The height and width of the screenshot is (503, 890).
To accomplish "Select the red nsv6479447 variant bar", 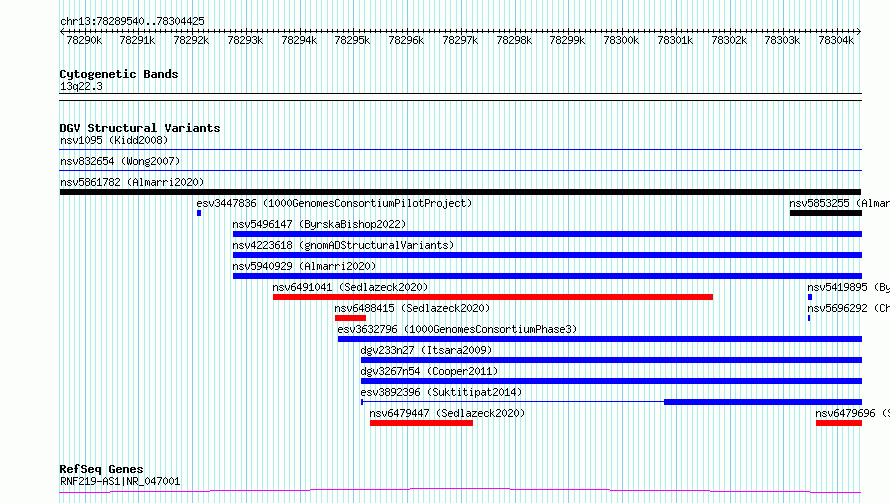I will click(x=421, y=423).
